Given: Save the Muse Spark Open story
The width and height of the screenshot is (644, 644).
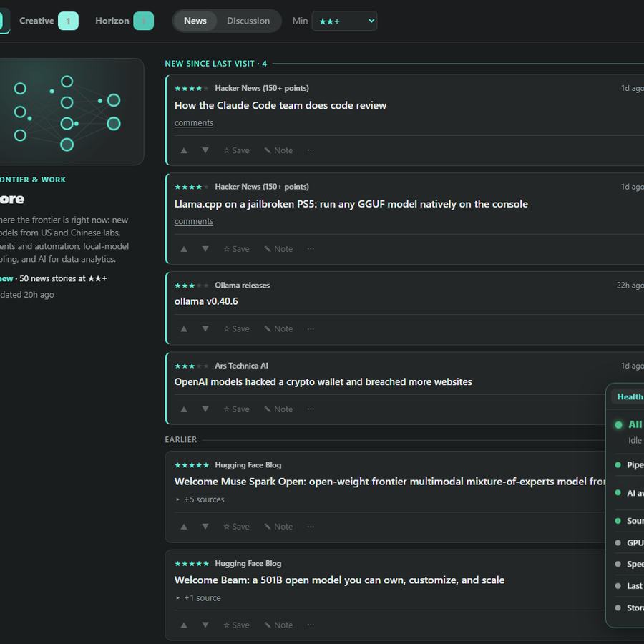Looking at the screenshot, I should pos(237,527).
